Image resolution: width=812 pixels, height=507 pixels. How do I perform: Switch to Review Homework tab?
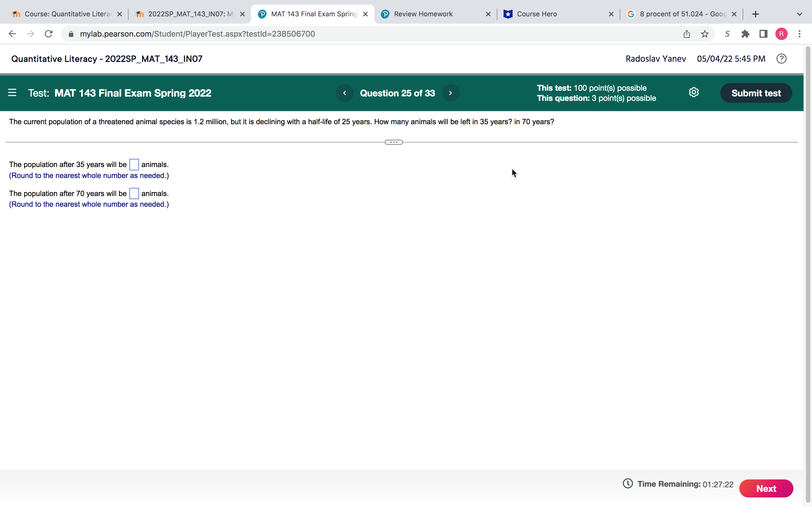coord(423,14)
